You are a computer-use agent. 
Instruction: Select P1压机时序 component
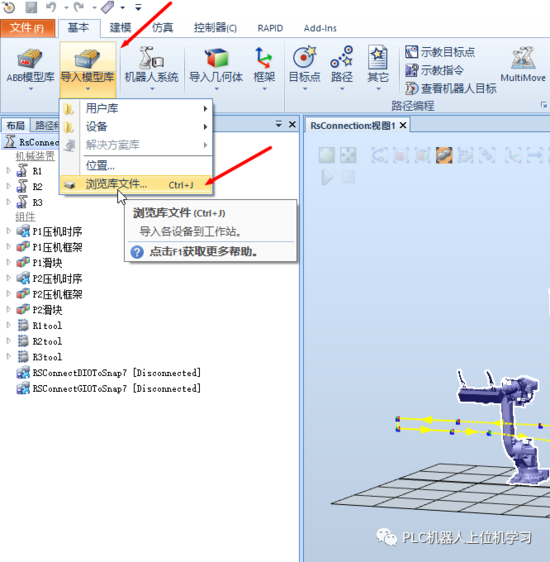(49, 232)
